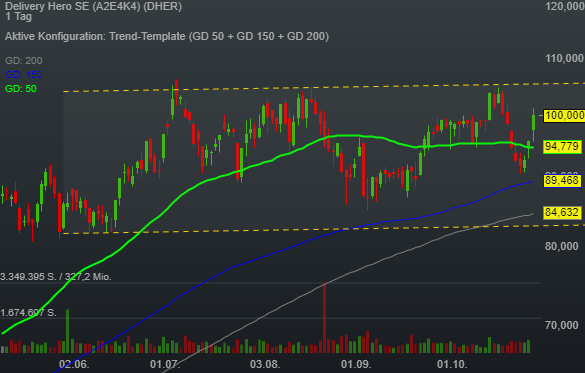Click the volume label 3.349.395 S. / 327,2 Mio.
This screenshot has height=373, width=585.
[x=56, y=277]
